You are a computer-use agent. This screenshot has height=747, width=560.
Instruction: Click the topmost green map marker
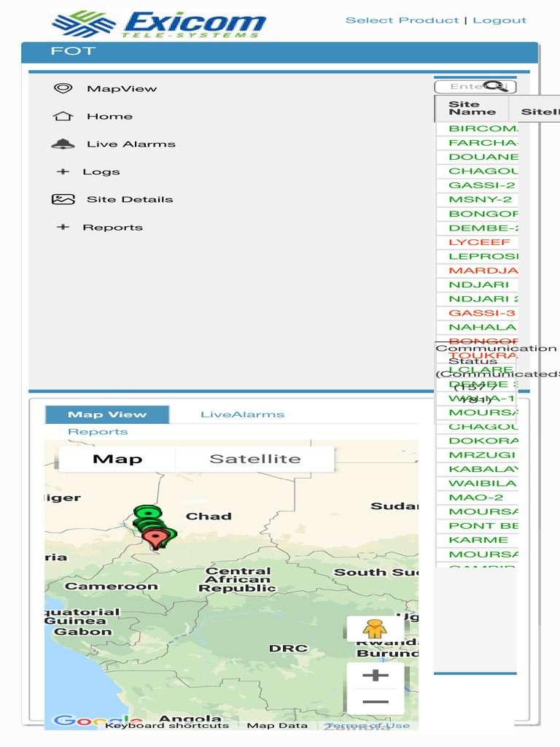click(x=147, y=513)
